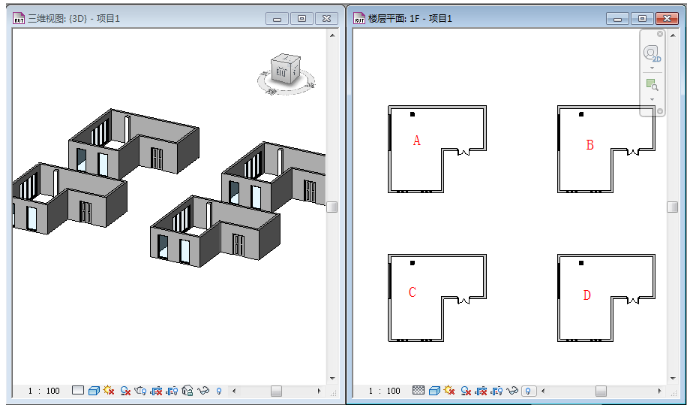Viewport: 694px width, 413px height.
Task: Select the red room label B in the floor plan
Action: [x=590, y=145]
